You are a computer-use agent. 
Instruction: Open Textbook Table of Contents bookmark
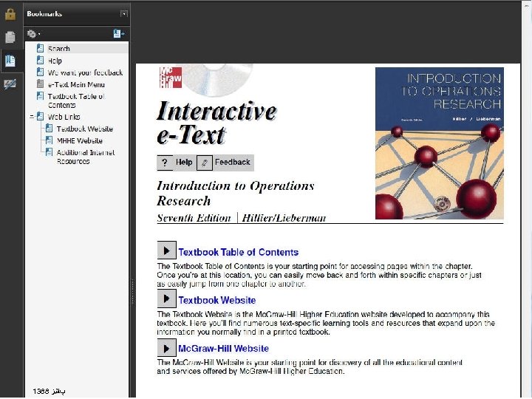[x=76, y=100]
